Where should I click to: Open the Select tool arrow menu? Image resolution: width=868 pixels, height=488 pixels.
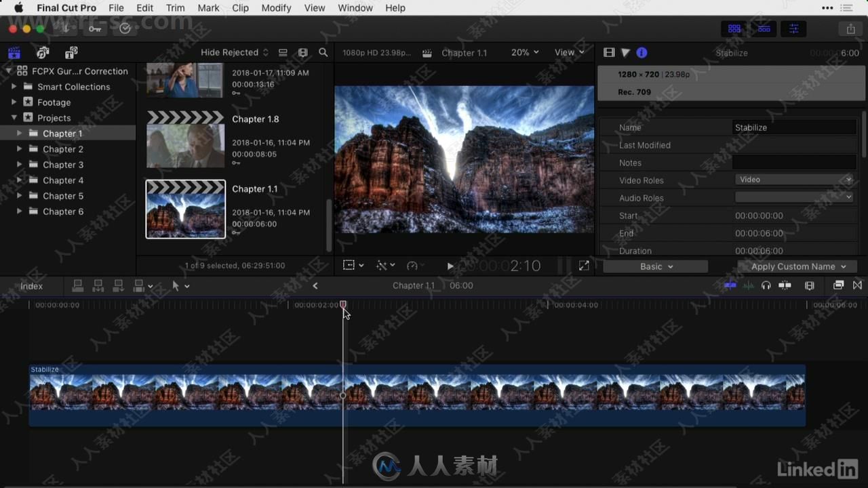[x=180, y=286]
